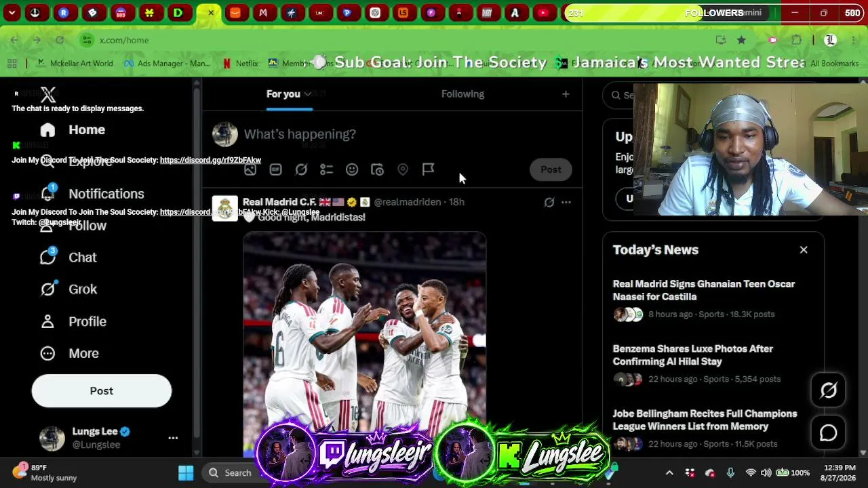
Task: Open the Chat section
Action: pyautogui.click(x=68, y=258)
